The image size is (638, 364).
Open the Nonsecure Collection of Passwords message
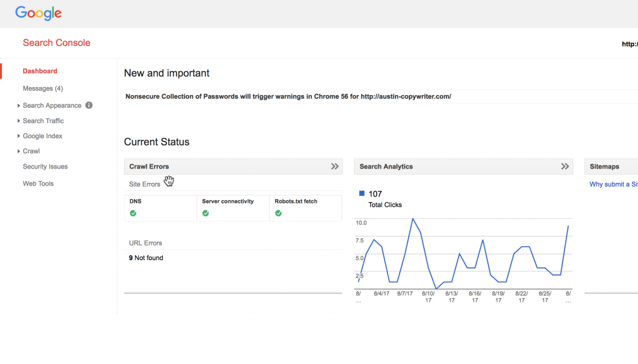tap(288, 96)
